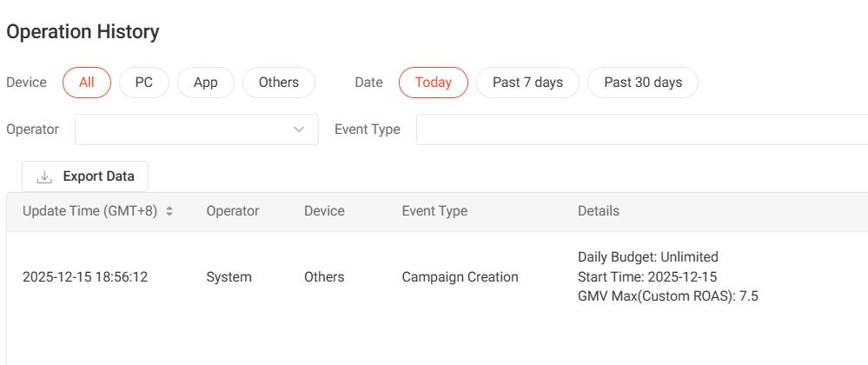This screenshot has width=868, height=365.
Task: Click the System operator cell
Action: click(x=229, y=277)
